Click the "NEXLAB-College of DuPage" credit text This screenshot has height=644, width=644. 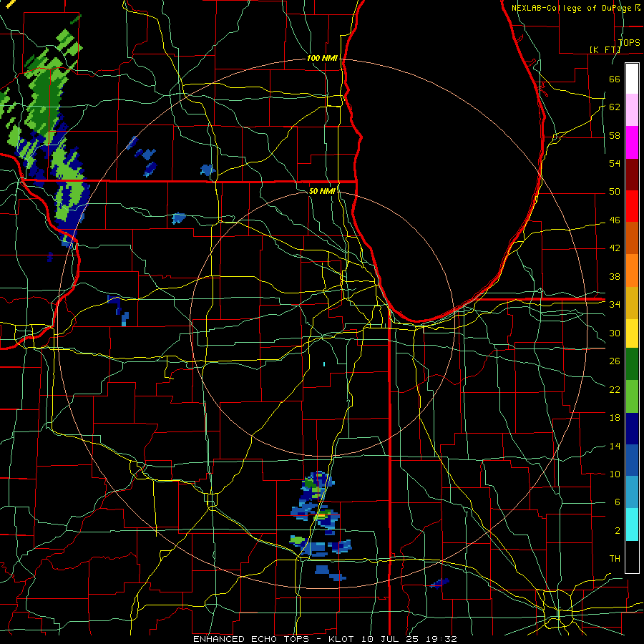[572, 8]
